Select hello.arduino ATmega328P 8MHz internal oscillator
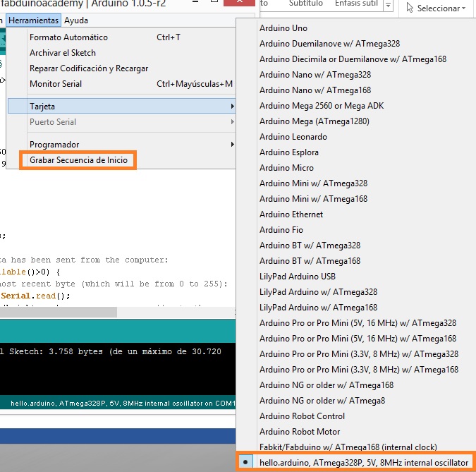Viewport: 476px width, 472px height. [x=355, y=462]
